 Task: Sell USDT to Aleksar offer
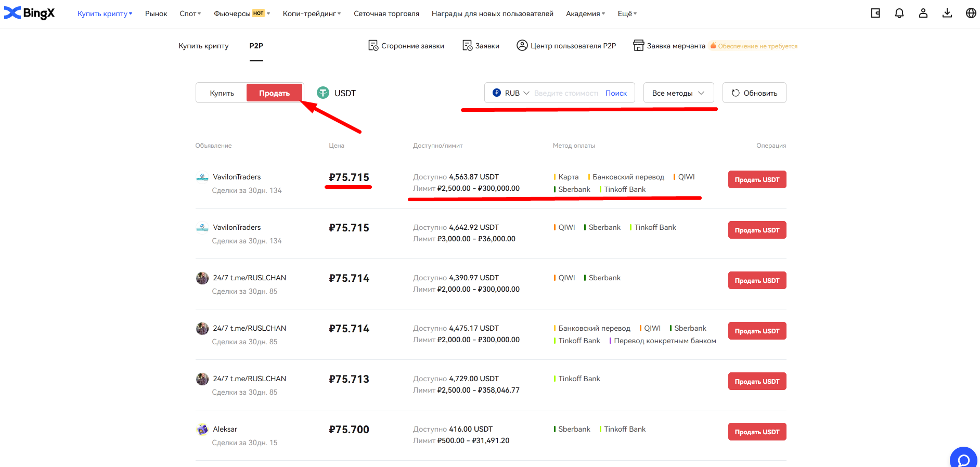757,432
